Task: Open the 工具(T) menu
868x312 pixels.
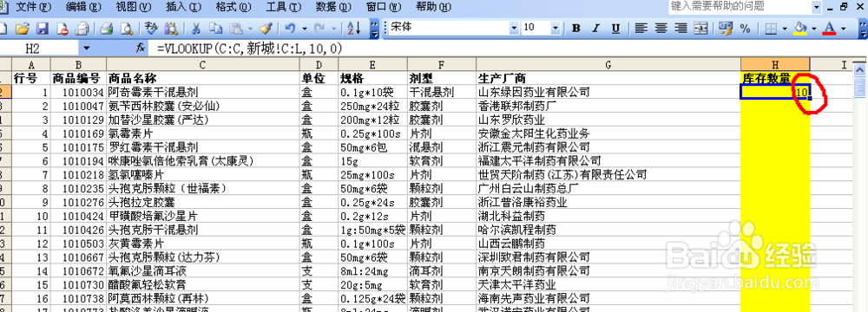Action: tap(284, 7)
